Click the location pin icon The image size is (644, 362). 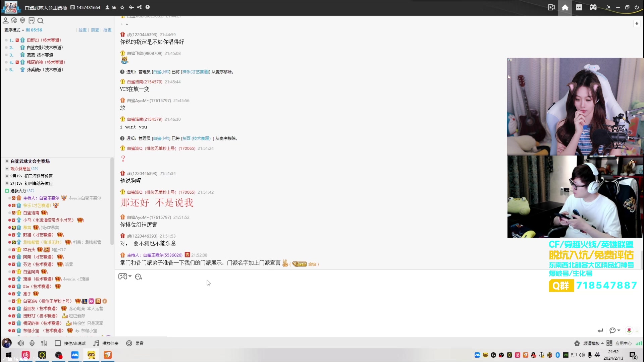click(x=22, y=20)
